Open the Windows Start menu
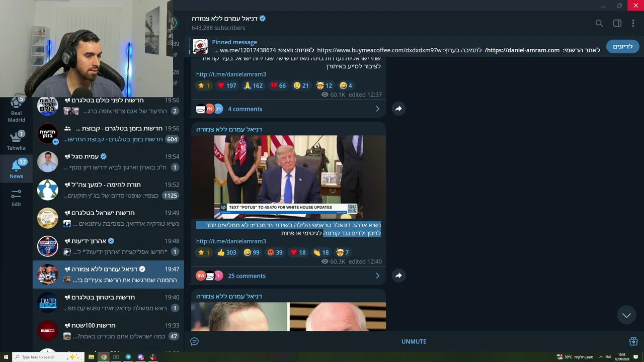The width and height of the screenshot is (644, 362). coord(6,357)
